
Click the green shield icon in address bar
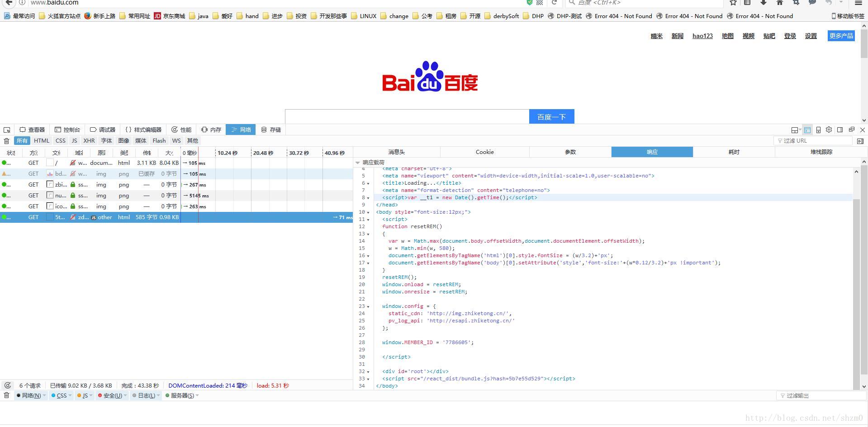(x=530, y=2)
